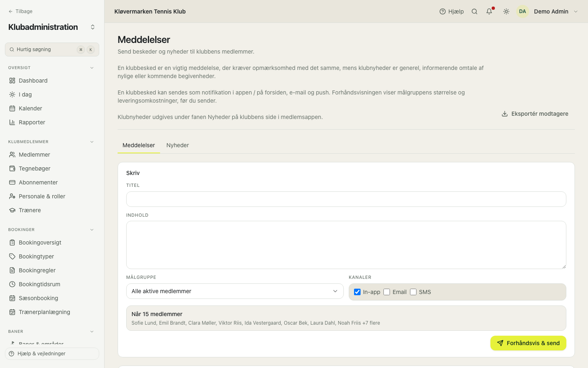This screenshot has width=588, height=368.
Task: Enable the SMS channel checkbox
Action: (x=413, y=292)
